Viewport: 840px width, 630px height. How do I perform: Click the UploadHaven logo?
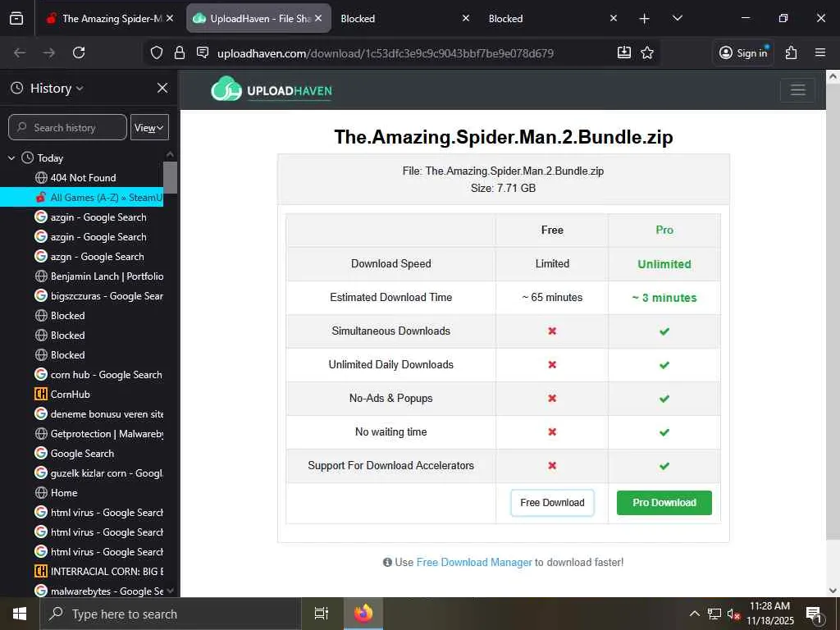[272, 89]
